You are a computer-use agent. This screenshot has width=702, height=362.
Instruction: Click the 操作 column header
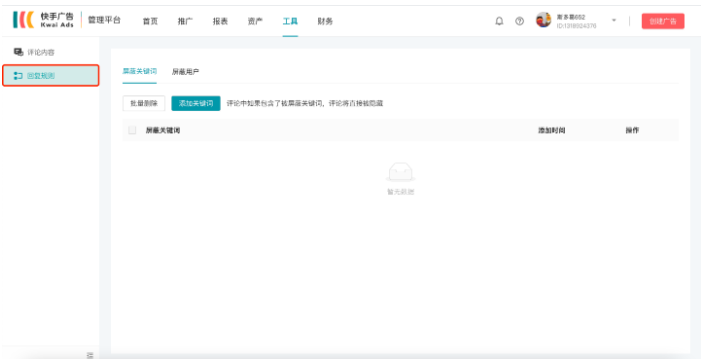point(632,130)
